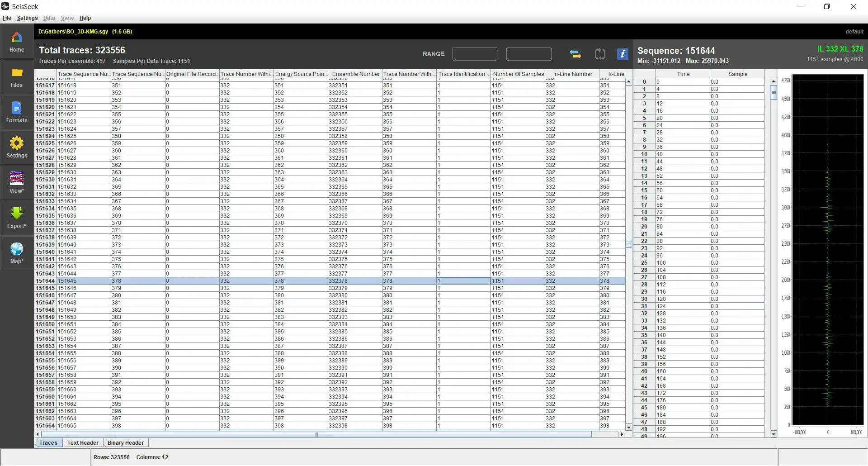
Task: Click the Ensemble Number column header
Action: [x=355, y=74]
